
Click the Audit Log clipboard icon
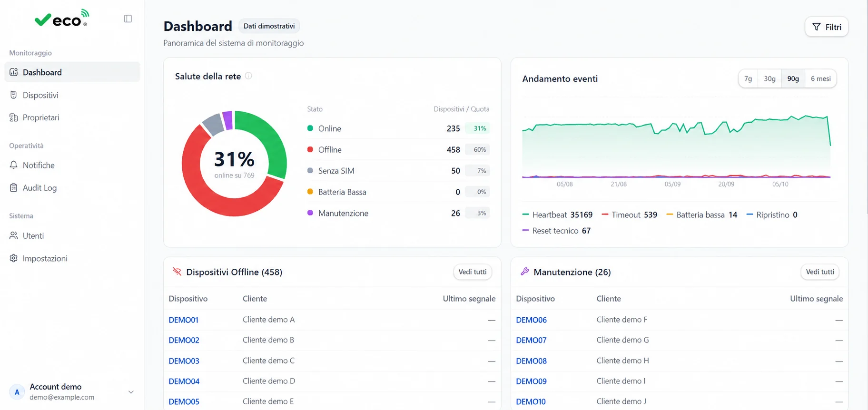pyautogui.click(x=13, y=188)
